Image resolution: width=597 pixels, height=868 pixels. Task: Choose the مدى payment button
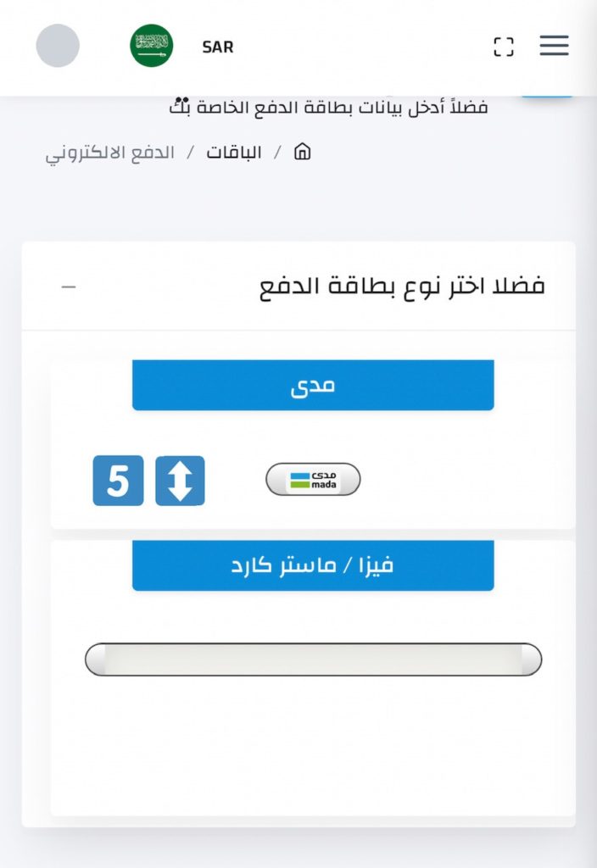pyautogui.click(x=313, y=385)
